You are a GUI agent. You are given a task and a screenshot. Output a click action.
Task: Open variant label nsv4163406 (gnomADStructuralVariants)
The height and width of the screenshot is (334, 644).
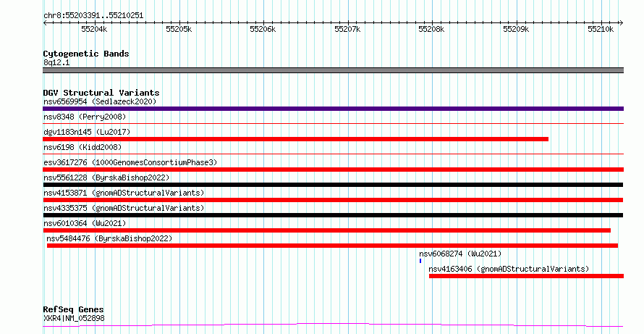coord(509,269)
